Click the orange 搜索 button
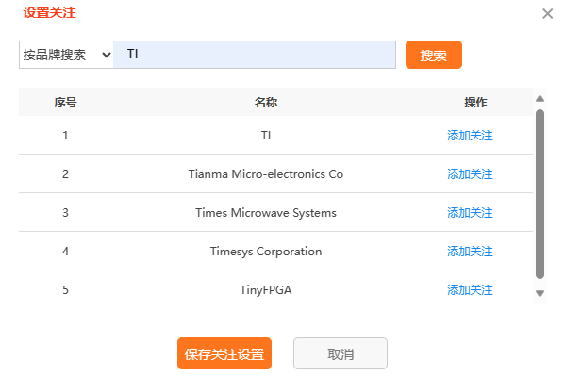The width and height of the screenshot is (565, 392). pyautogui.click(x=434, y=55)
